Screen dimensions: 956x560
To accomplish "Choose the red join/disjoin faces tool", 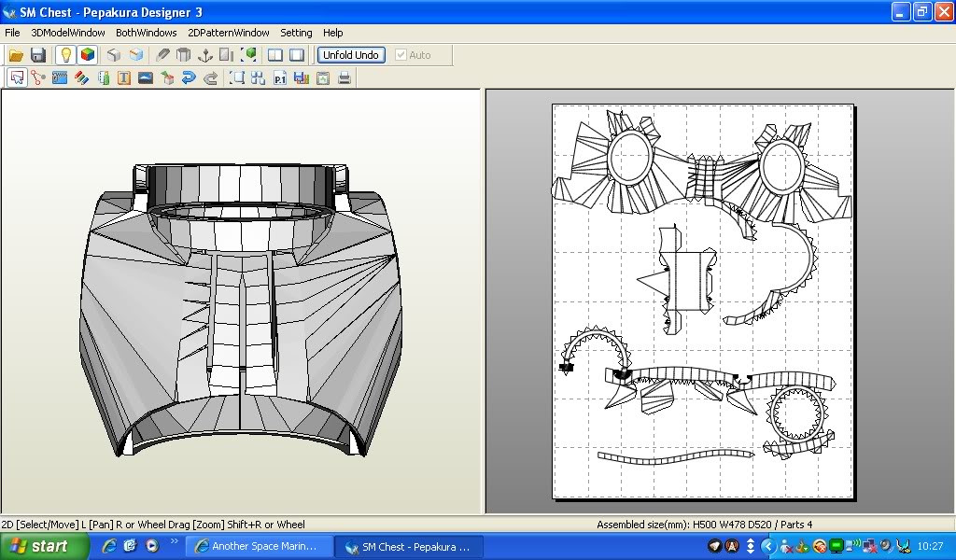I will (37, 78).
